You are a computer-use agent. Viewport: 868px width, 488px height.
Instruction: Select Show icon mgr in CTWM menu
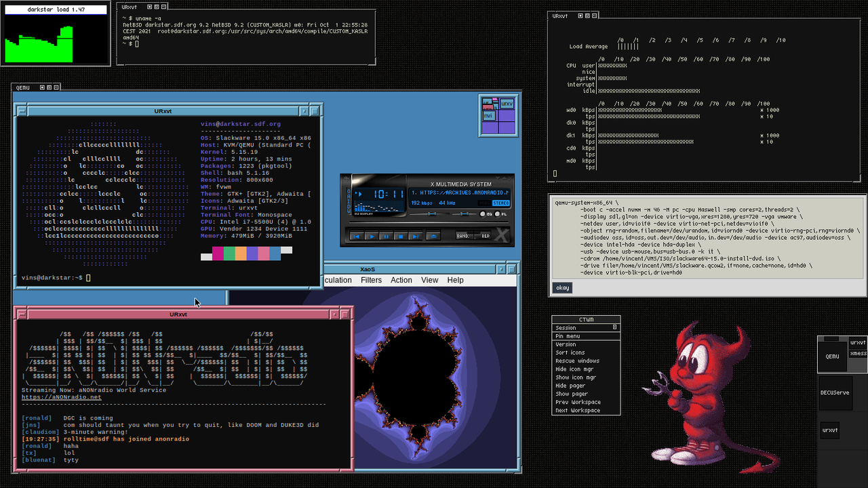pos(586,377)
